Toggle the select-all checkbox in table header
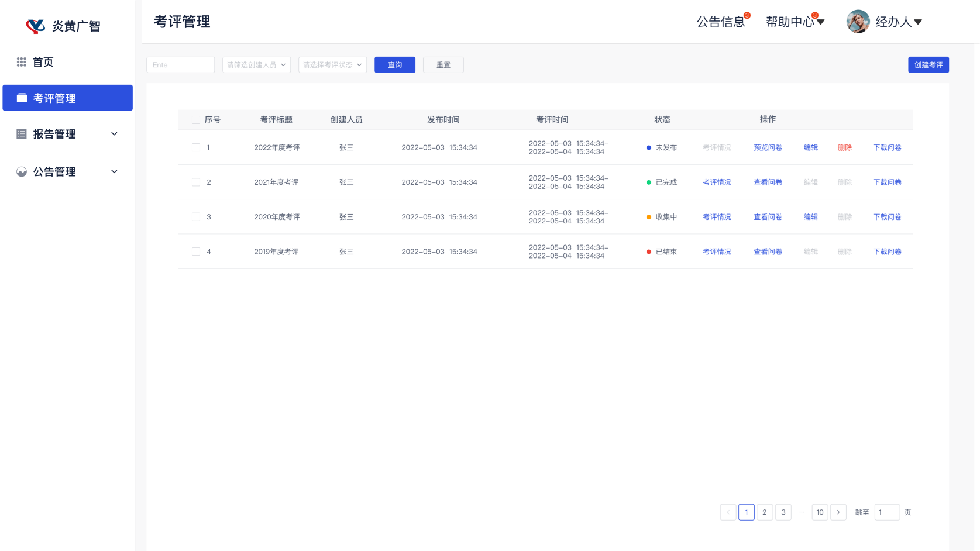 (x=196, y=120)
